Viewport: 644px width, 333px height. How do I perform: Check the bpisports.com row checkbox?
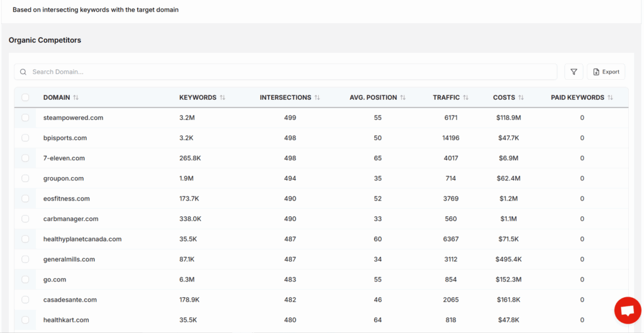pyautogui.click(x=25, y=138)
